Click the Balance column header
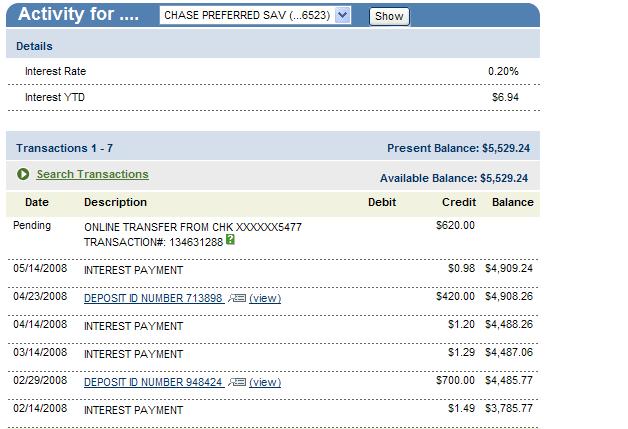 click(x=513, y=202)
